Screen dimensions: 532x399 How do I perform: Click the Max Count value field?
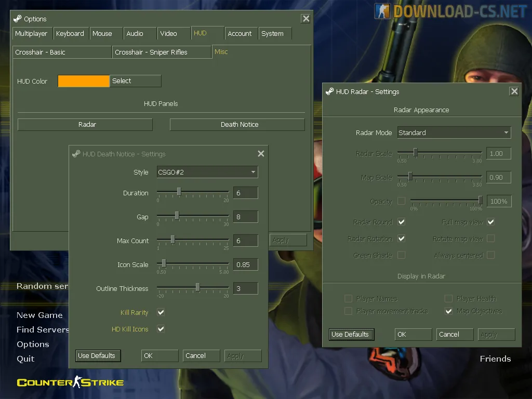point(246,241)
